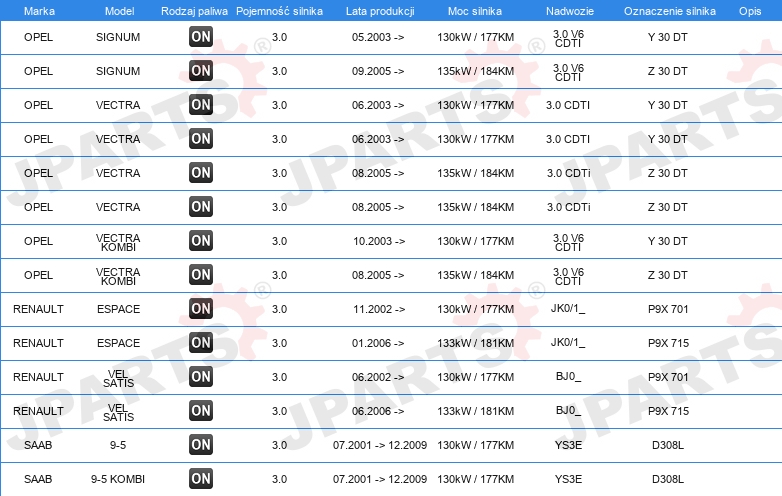Screen dimensions: 782x496
Task: Click 'VEL SATIS' model in 06.2002 row
Action: tap(118, 378)
